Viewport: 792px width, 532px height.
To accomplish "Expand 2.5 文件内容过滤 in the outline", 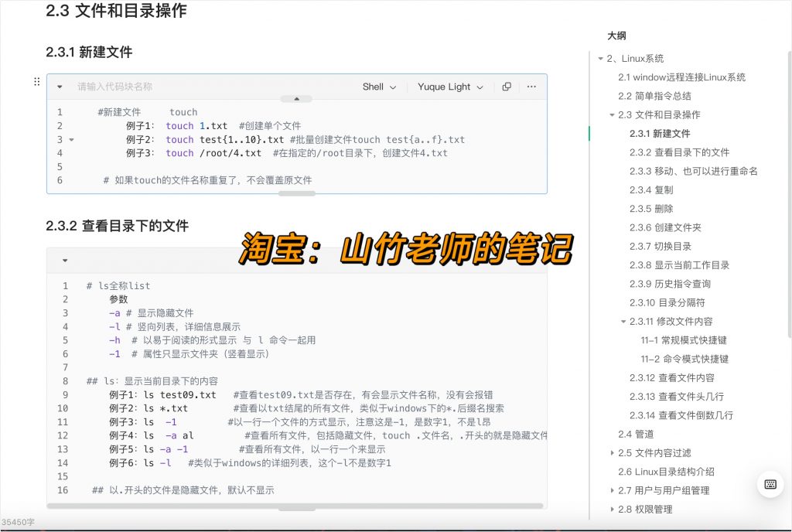I will (613, 453).
